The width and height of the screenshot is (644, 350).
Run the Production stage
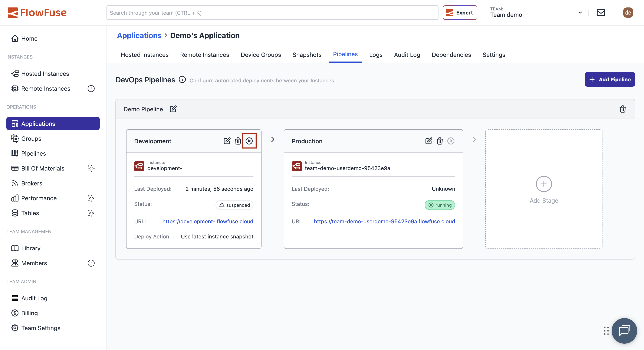[x=451, y=141]
